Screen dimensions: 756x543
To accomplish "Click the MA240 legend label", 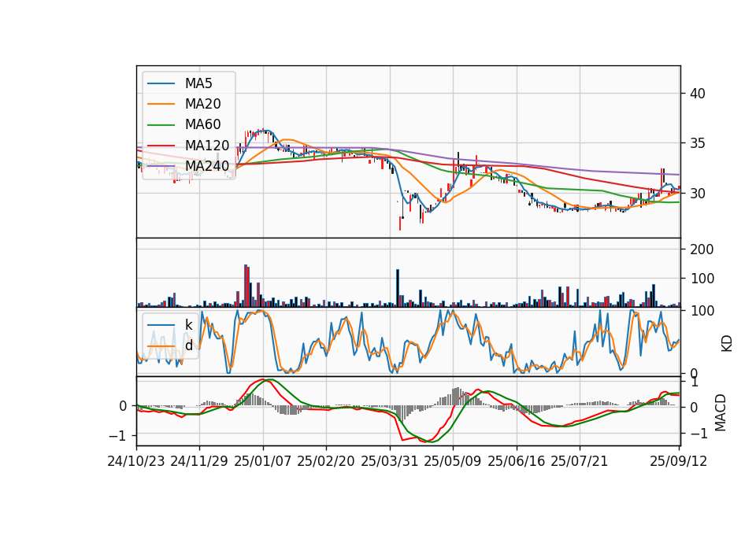I will (207, 166).
